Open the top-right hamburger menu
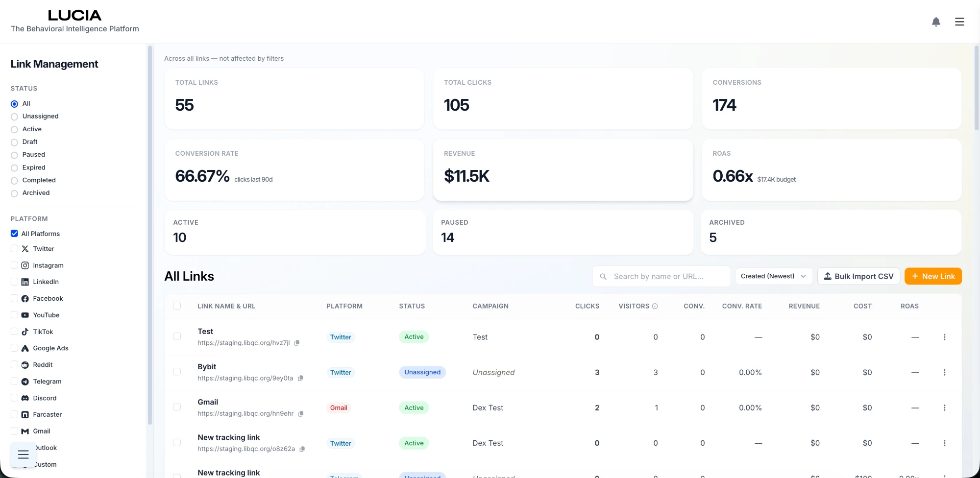Screen dimensions: 980x478 click(x=959, y=22)
